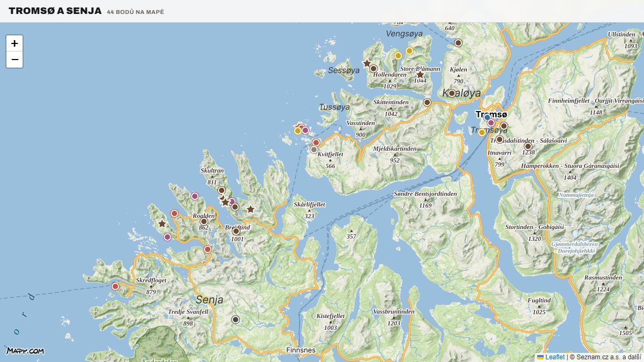This screenshot has width=644, height=362.
Task: Select the pink marker on islet below Tussøya
Action: (305, 130)
